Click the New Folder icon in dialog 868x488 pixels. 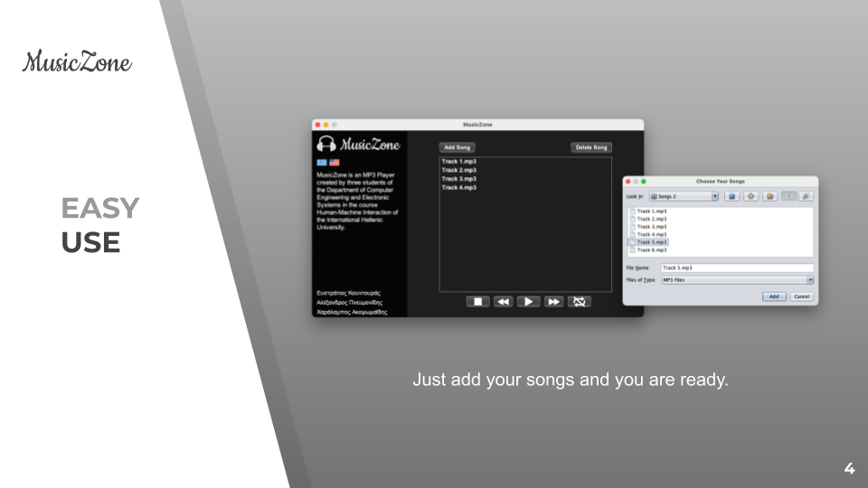(770, 196)
